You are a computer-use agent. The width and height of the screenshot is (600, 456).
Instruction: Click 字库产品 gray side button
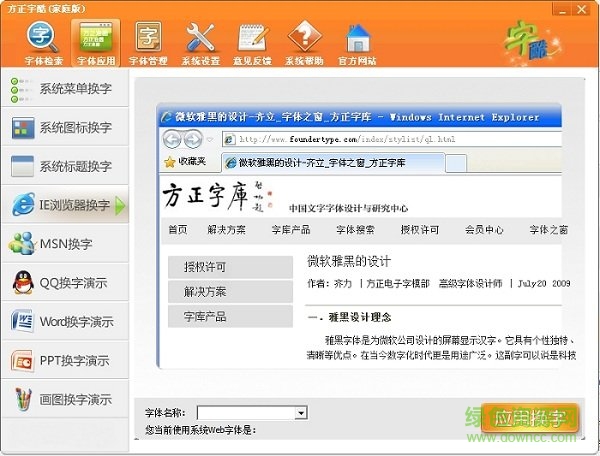[x=230, y=316]
